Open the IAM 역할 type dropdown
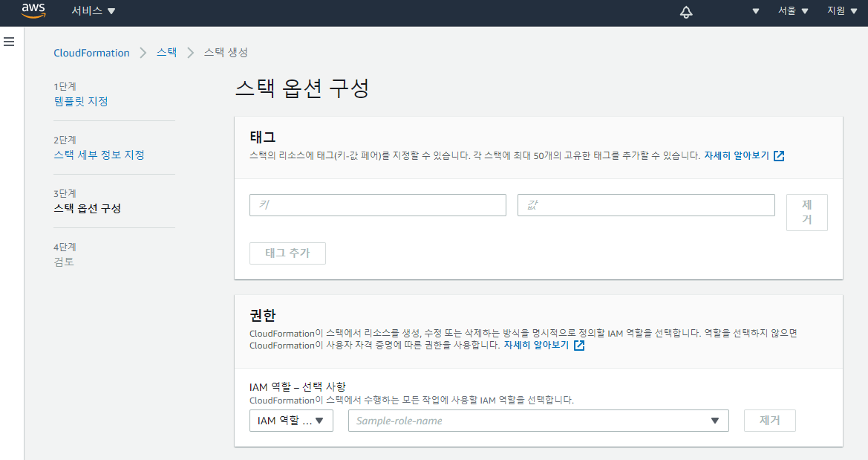 (x=291, y=421)
